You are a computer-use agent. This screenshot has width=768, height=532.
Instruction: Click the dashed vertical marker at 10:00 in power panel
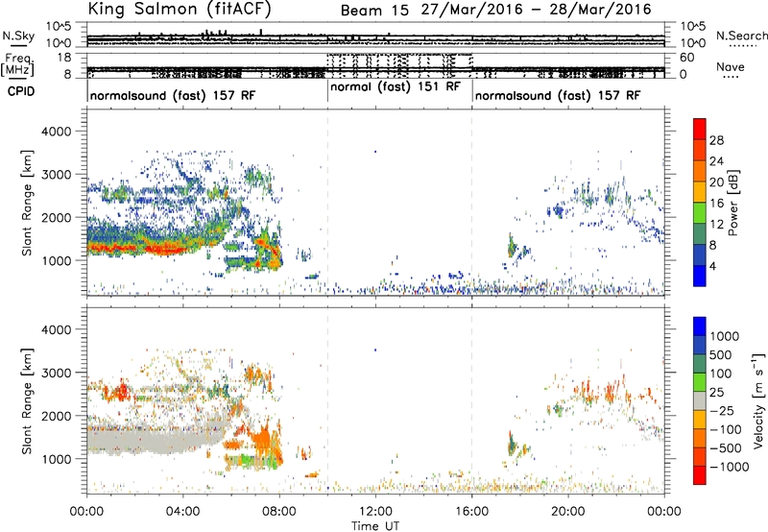point(327,203)
